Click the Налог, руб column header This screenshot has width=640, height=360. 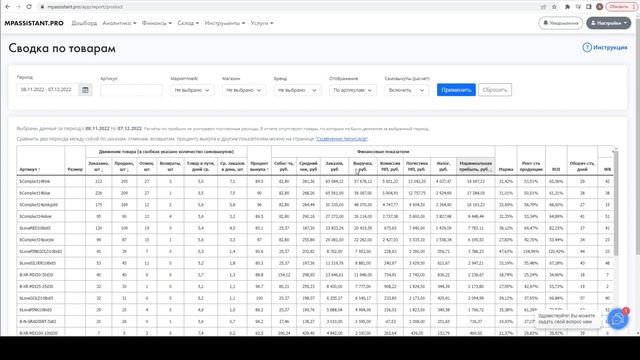point(443,166)
